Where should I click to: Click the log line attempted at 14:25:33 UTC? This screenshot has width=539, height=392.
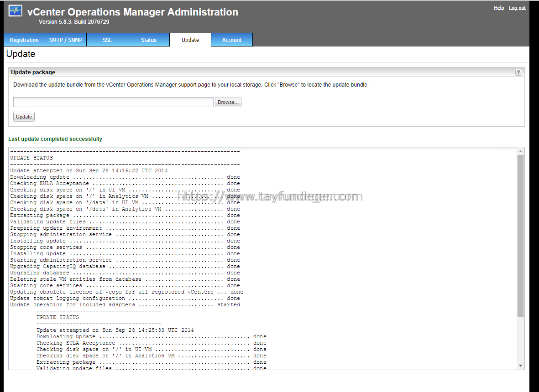pyautogui.click(x=115, y=330)
